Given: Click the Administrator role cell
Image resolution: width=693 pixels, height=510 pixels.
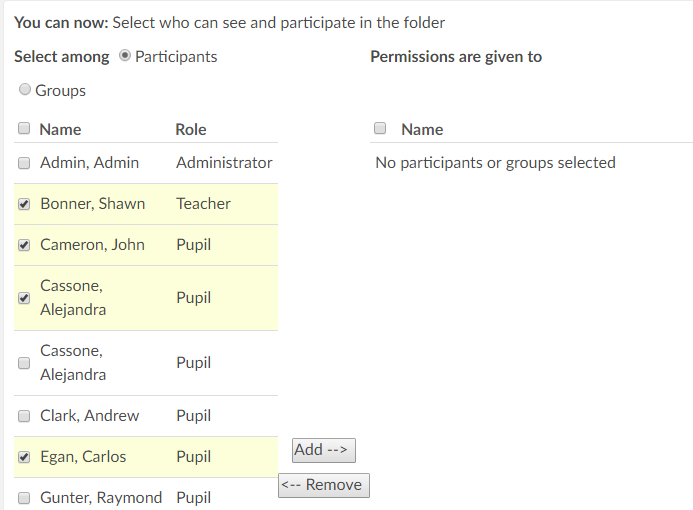Looking at the screenshot, I should pos(224,162).
